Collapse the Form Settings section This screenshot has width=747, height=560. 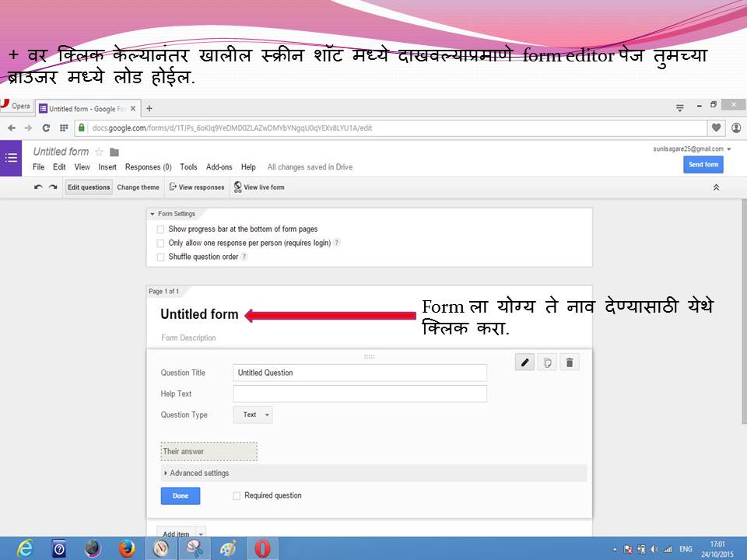[173, 214]
